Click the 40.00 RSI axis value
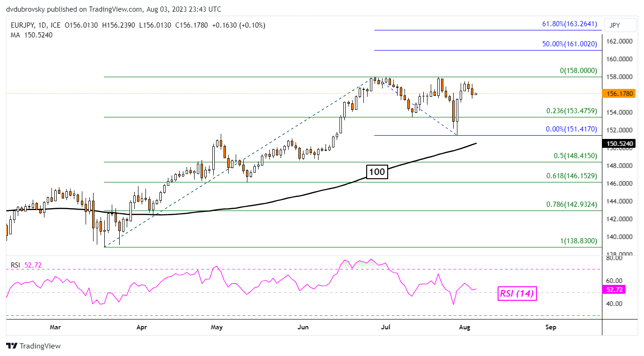Viewport: 644px width, 356px height. (x=615, y=304)
